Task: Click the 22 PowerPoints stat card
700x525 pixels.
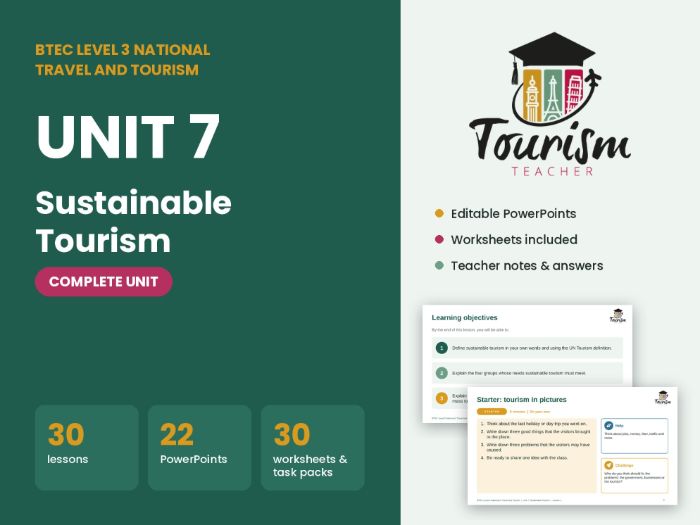Action: coord(200,447)
